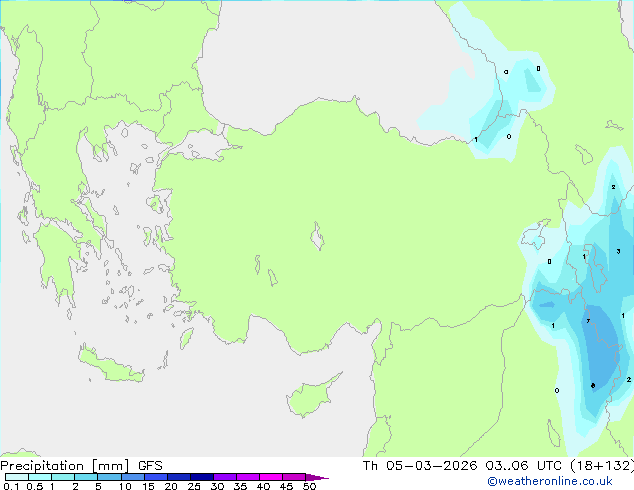Click the 20–25 mm legend color swatch
The height and width of the screenshot is (490, 634).
click(179, 477)
